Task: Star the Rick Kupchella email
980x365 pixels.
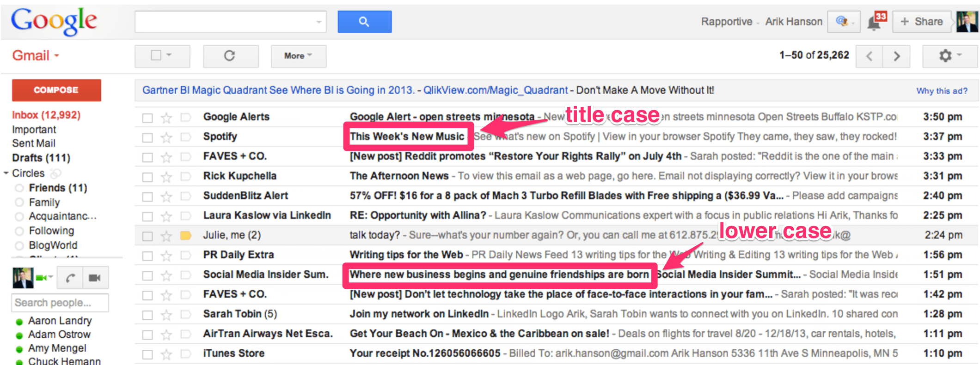Action: (166, 177)
